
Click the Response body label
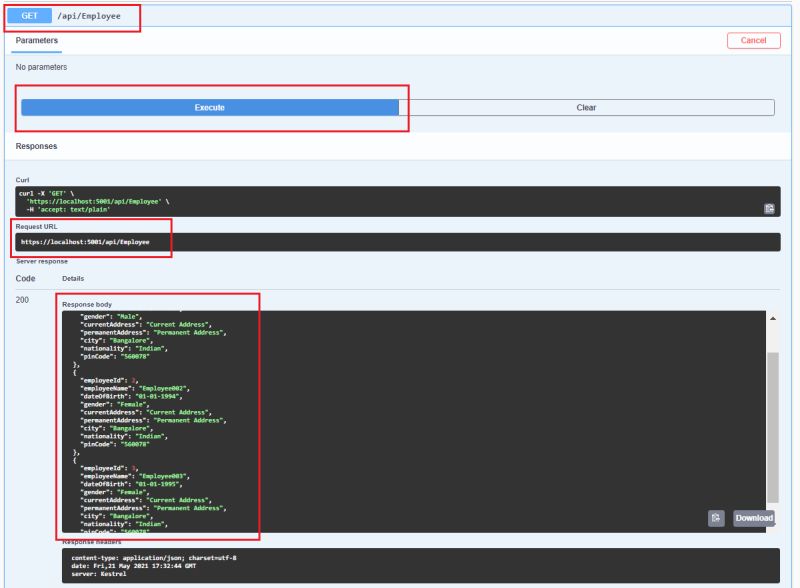tap(86, 304)
